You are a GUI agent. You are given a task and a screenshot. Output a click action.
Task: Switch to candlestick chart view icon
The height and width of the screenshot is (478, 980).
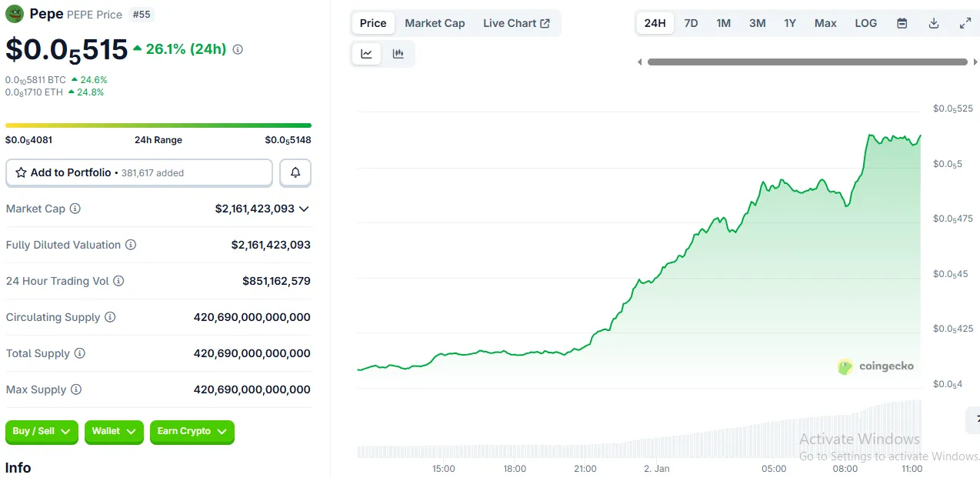(398, 54)
